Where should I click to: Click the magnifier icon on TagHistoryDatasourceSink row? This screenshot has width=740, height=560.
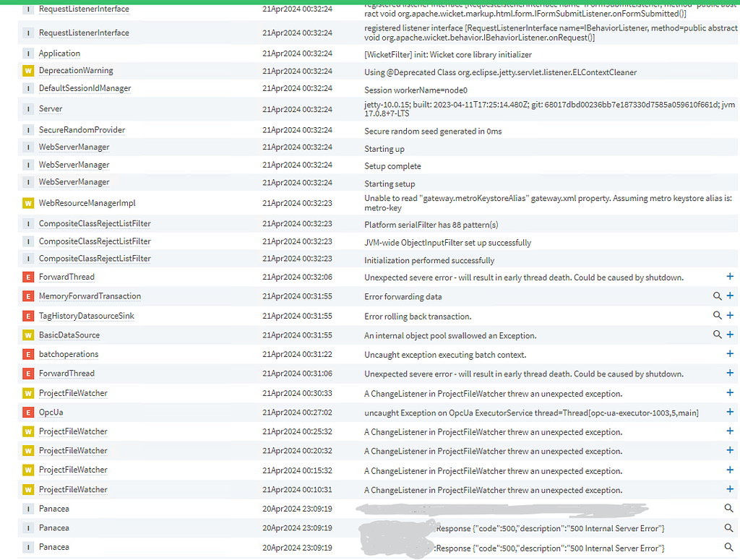point(716,315)
